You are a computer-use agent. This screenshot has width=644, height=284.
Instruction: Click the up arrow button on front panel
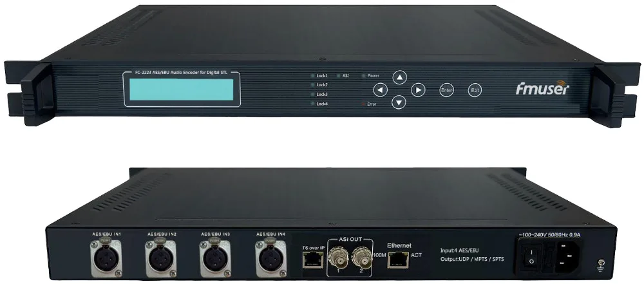point(399,77)
